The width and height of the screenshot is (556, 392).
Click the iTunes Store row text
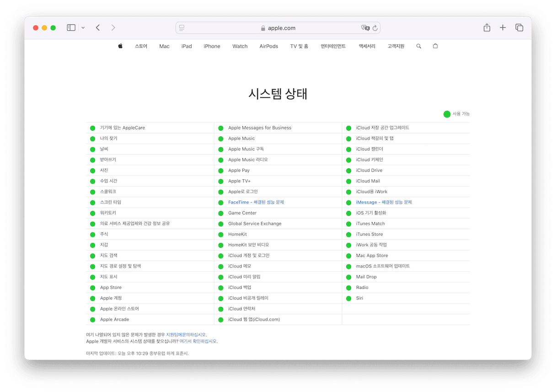(x=369, y=234)
